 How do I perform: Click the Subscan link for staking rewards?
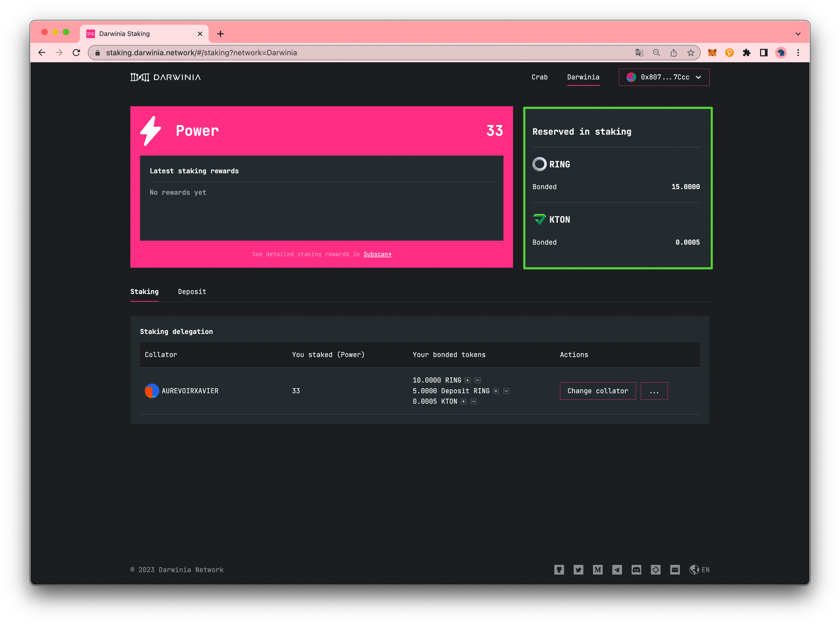(377, 254)
